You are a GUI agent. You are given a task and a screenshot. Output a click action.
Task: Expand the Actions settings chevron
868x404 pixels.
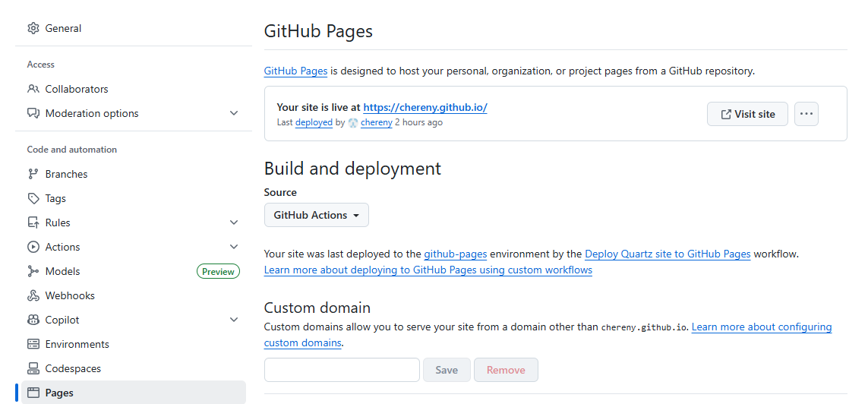(x=234, y=247)
